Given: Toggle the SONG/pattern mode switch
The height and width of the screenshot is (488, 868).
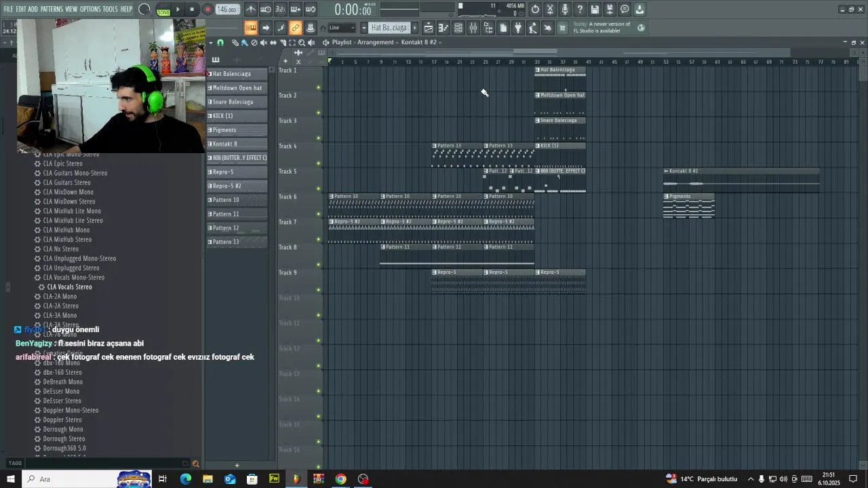Looking at the screenshot, I should coord(163,10).
